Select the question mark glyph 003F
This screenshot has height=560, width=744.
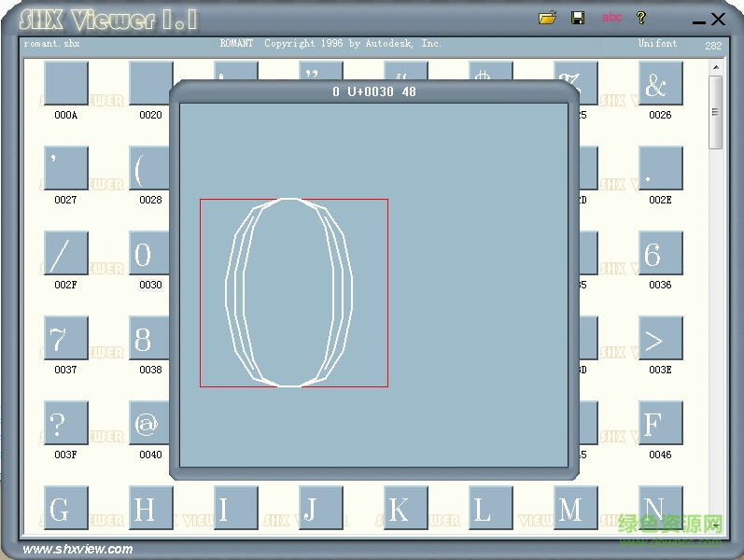65,424
